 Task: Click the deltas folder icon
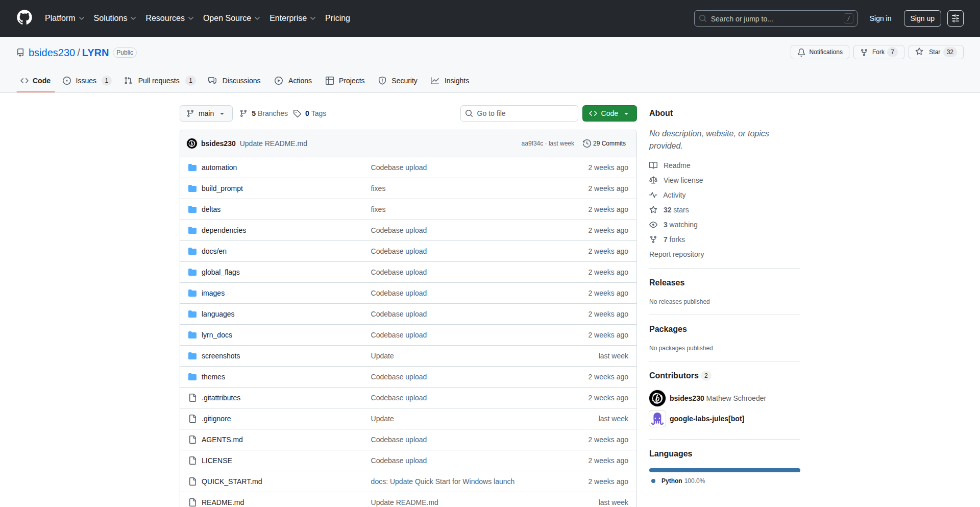tap(192, 209)
